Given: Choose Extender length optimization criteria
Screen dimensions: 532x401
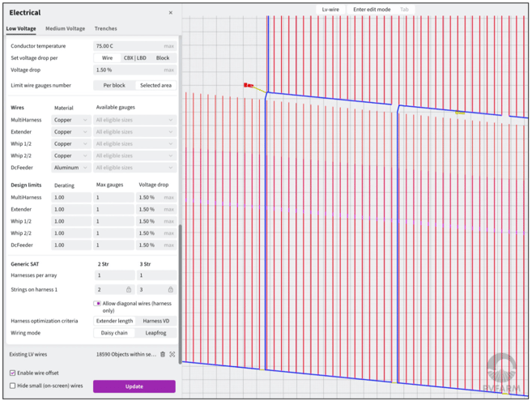Looking at the screenshot, I should tap(114, 321).
